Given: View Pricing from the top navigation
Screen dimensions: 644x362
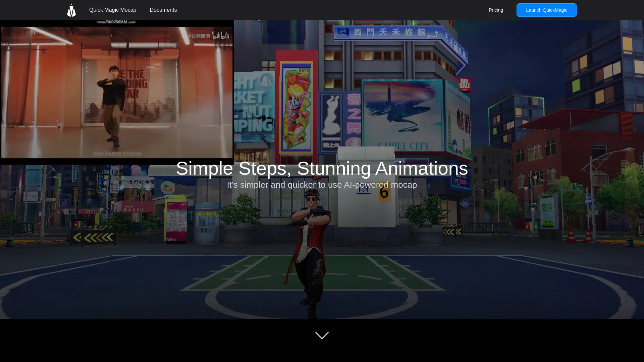Looking at the screenshot, I should (496, 10).
